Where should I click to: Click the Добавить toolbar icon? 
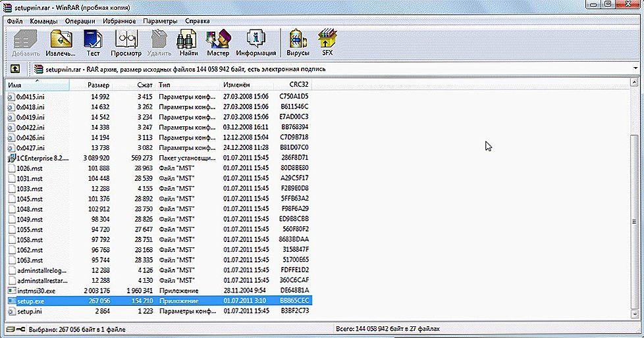[26, 43]
